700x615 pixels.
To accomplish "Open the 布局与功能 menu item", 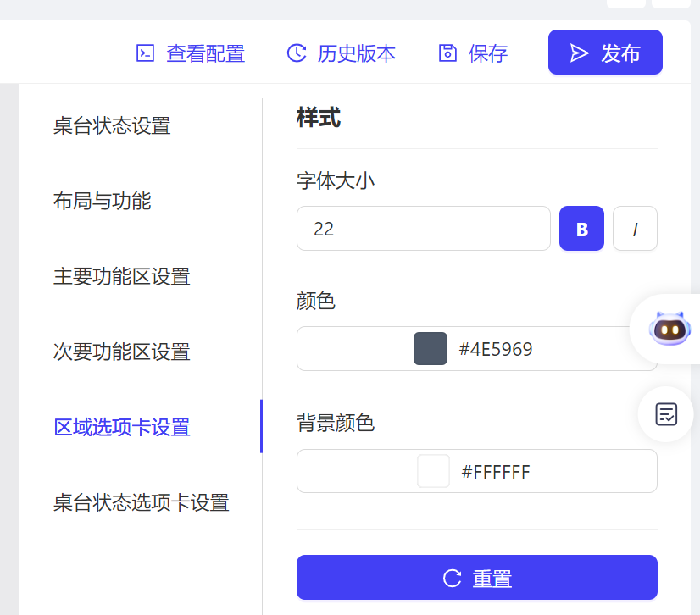I will coord(102,201).
